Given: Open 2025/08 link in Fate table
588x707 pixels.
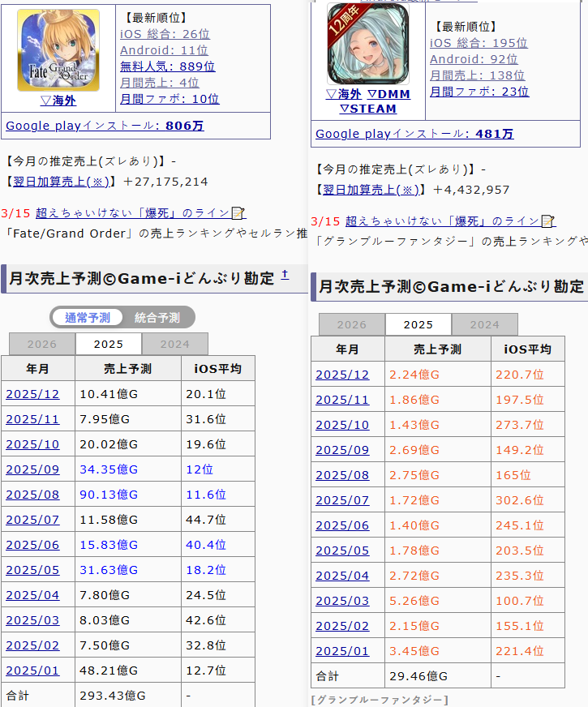Looking at the screenshot, I should pos(32,495).
